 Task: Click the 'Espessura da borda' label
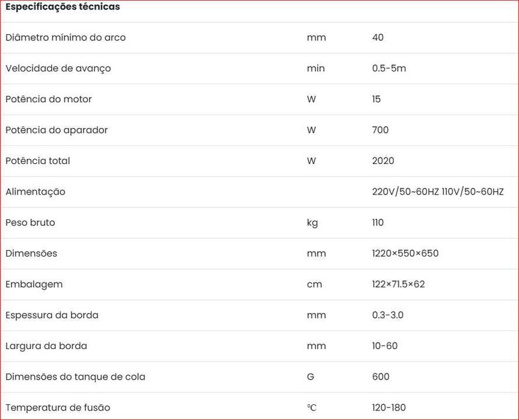point(52,315)
